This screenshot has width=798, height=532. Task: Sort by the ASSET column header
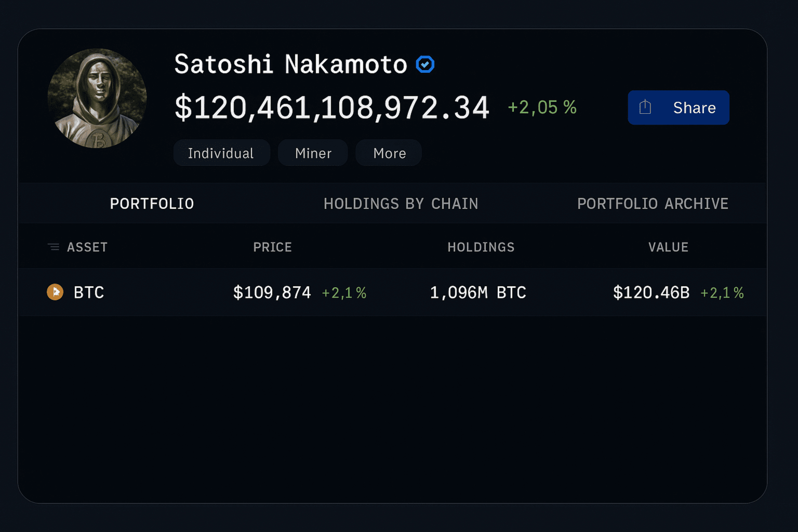87,247
